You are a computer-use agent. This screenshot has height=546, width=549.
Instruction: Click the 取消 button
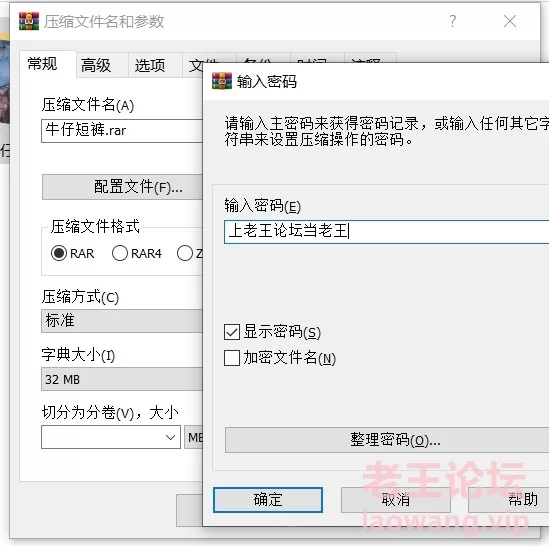(396, 500)
